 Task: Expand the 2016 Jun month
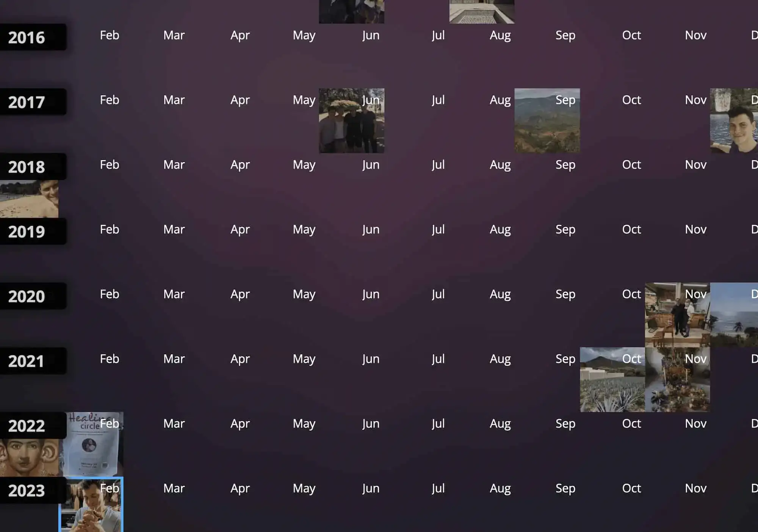coord(370,34)
